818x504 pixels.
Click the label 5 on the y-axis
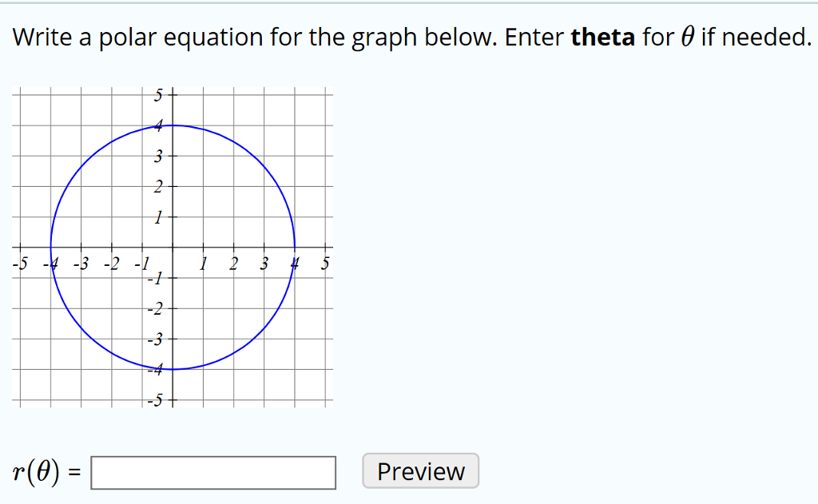point(158,95)
